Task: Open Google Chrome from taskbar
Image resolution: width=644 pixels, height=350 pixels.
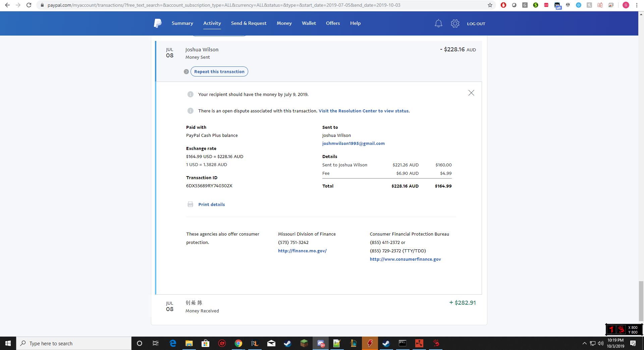Action: pyautogui.click(x=238, y=343)
